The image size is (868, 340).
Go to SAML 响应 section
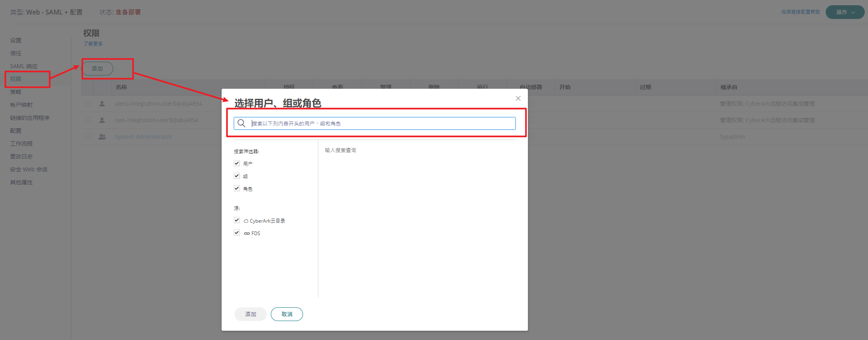click(24, 66)
